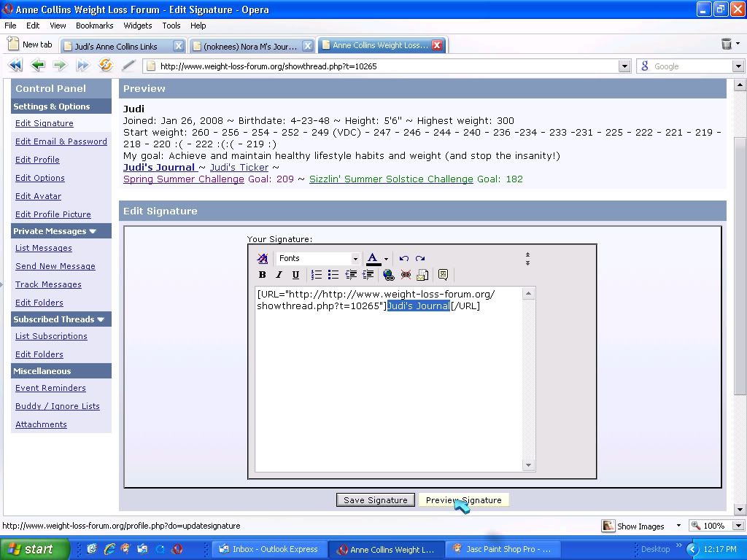
Task: Toggle Bold formatting in signature editor
Action: click(x=263, y=275)
